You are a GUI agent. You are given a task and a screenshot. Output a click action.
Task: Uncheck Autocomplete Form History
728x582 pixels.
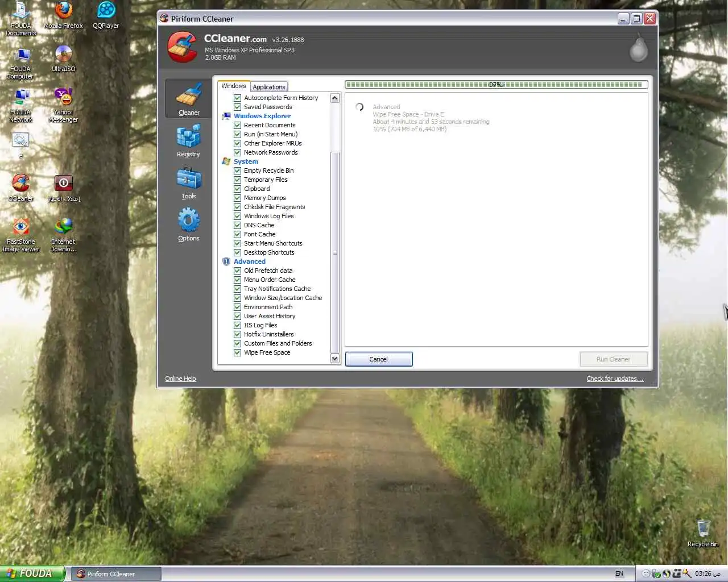(238, 98)
